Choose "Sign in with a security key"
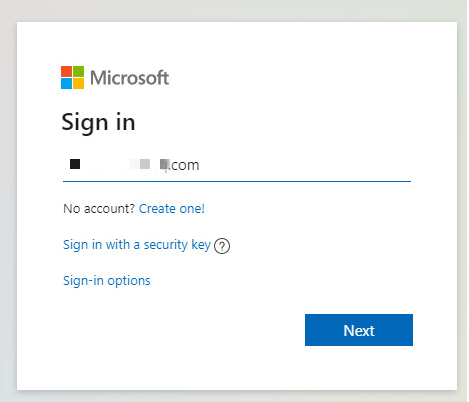This screenshot has height=402, width=469. (x=137, y=245)
